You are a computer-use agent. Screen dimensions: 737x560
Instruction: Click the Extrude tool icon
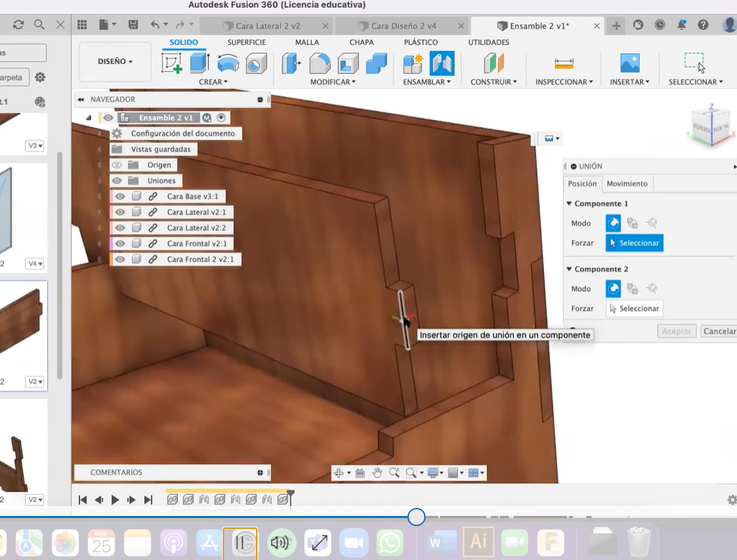(x=199, y=63)
